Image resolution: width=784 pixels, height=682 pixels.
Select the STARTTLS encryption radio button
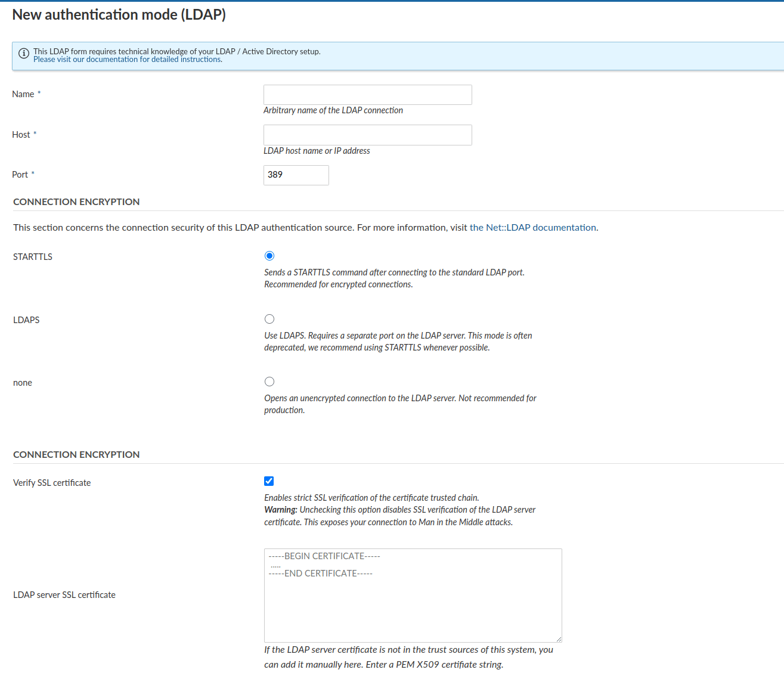269,255
